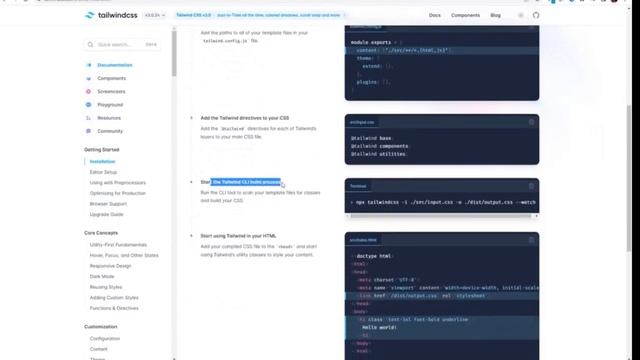This screenshot has width=640, height=360.
Task: Click 'Add the Tailwind directives to your CSS' heading
Action: pos(244,118)
